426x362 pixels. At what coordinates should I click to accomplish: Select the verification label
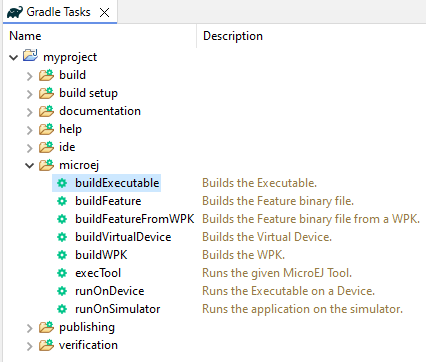[x=88, y=345]
